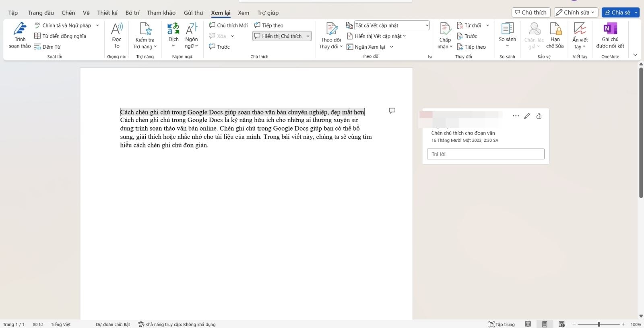
Task: Click the Chú thích button at top right
Action: coord(531,12)
